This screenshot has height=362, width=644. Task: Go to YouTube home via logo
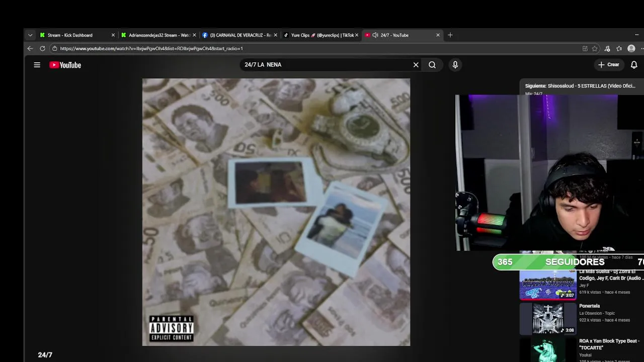(x=65, y=65)
